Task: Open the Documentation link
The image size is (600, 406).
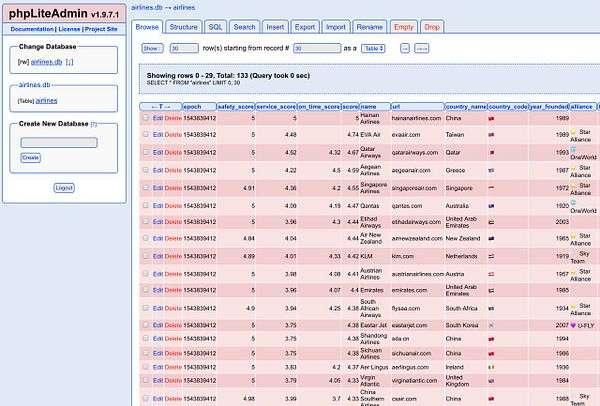Action: coord(33,29)
